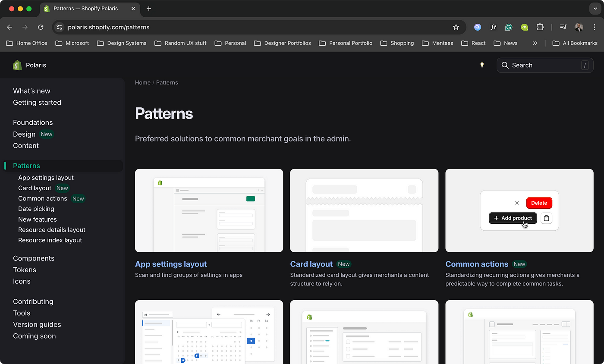Open the Extensions puzzle icon
The width and height of the screenshot is (604, 364).
pos(540,27)
